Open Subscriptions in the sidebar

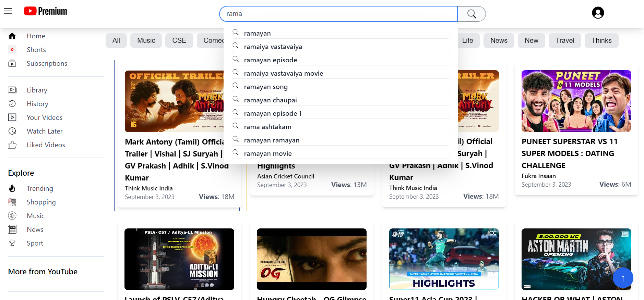(x=47, y=63)
